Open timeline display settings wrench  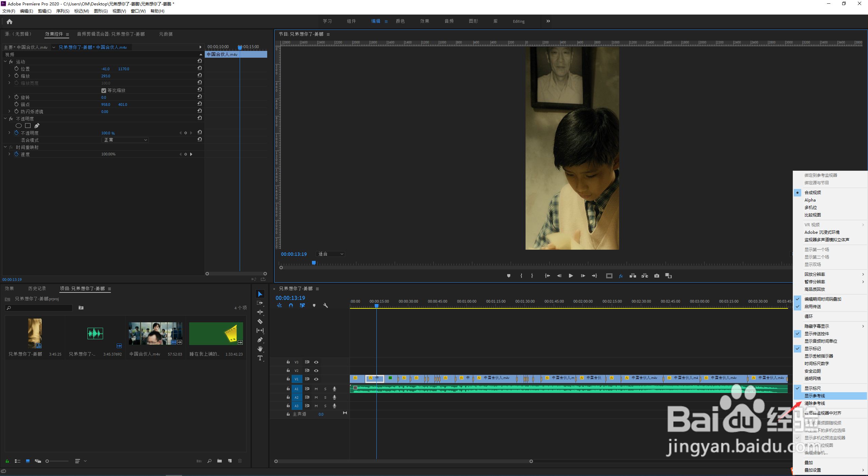(x=325, y=305)
